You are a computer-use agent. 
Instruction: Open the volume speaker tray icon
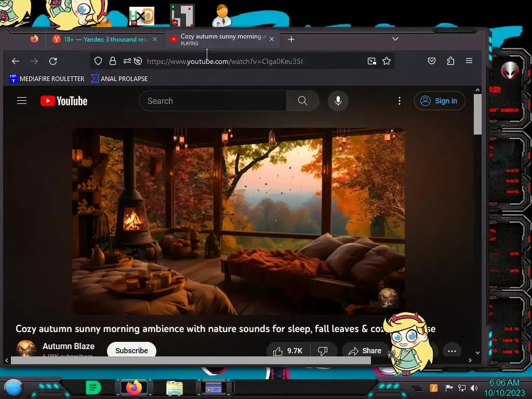(x=474, y=388)
